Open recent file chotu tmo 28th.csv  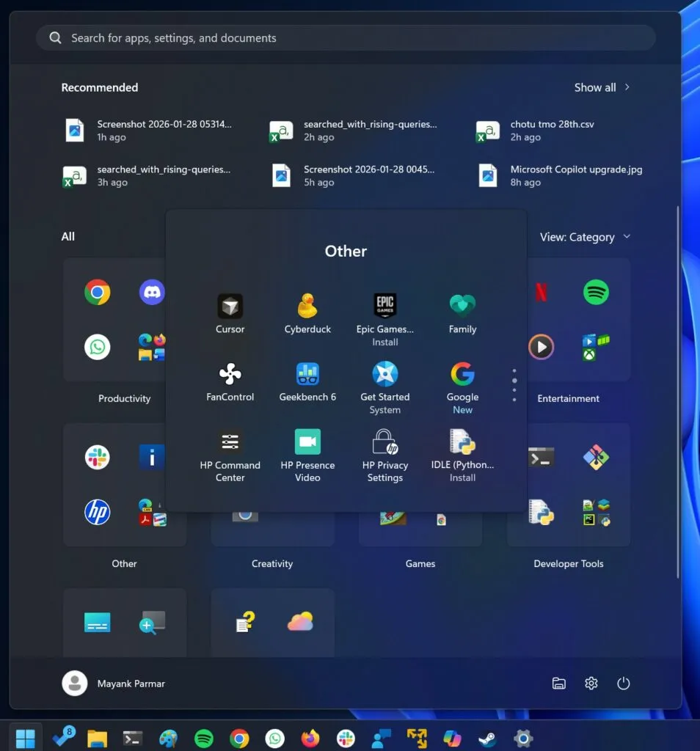tap(552, 124)
